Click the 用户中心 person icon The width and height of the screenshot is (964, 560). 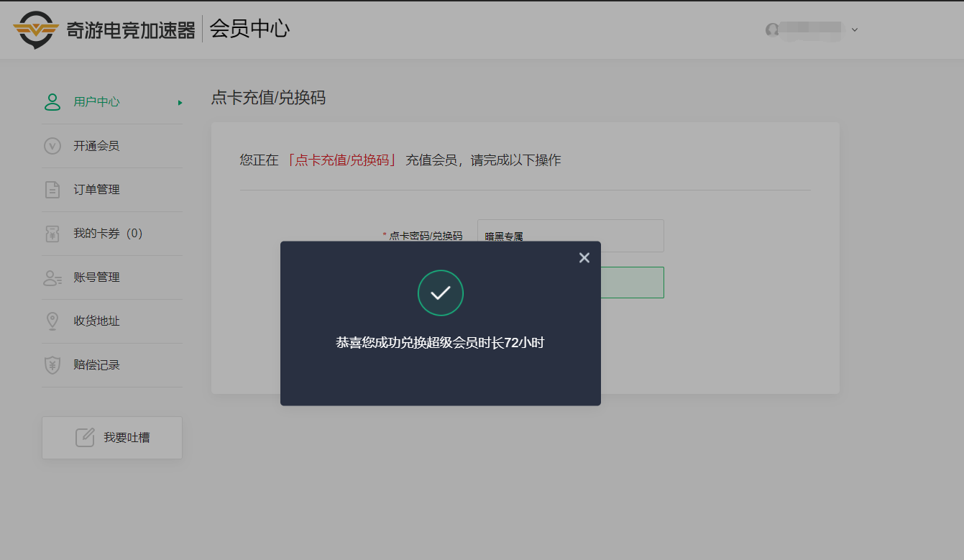(x=52, y=102)
